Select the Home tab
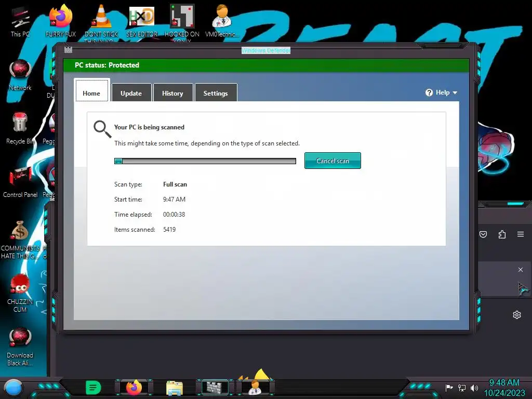Viewport: 532px width, 399px height. (91, 90)
